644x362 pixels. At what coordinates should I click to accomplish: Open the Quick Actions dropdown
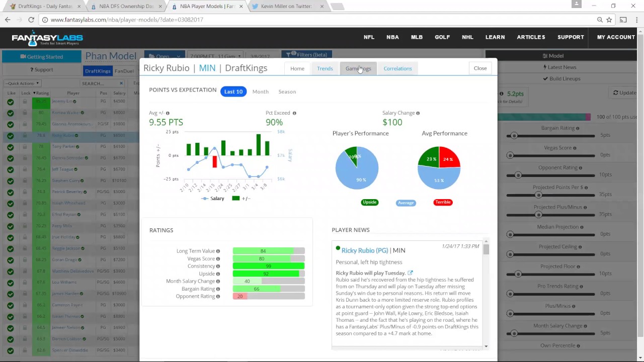(x=22, y=83)
